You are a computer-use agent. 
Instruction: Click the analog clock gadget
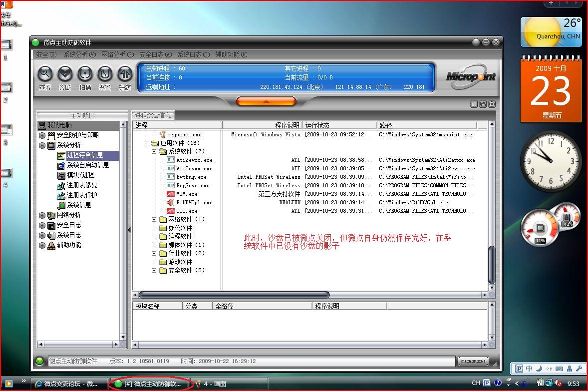pyautogui.click(x=551, y=161)
